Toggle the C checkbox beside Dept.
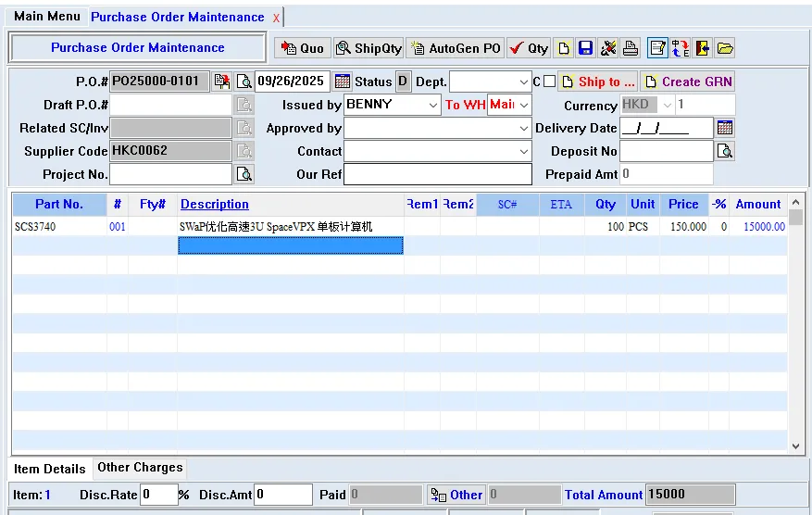The height and width of the screenshot is (515, 812). point(550,82)
